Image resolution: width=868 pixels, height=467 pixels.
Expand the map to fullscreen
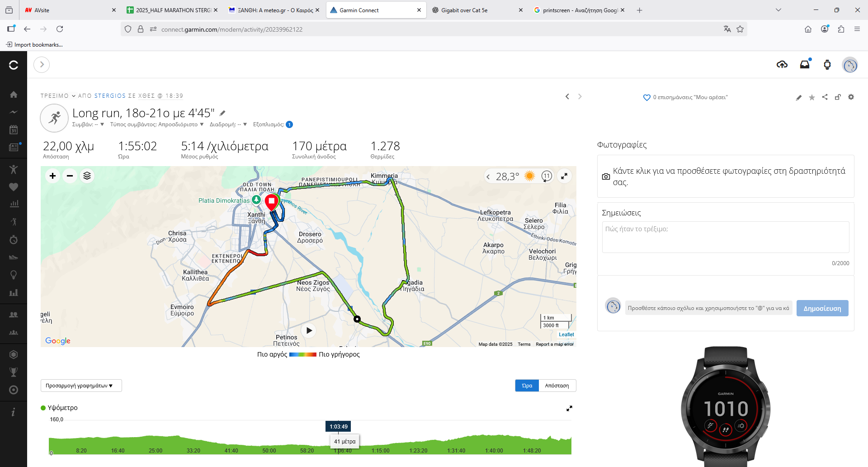[x=564, y=176]
